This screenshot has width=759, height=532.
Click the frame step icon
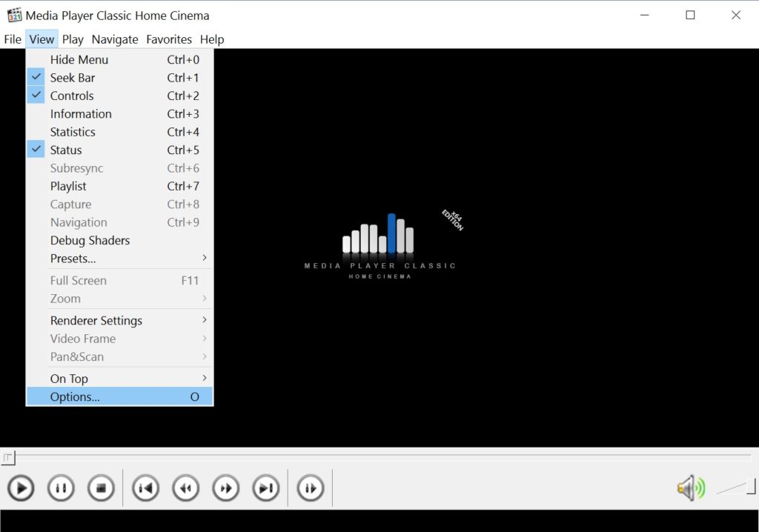tap(310, 488)
